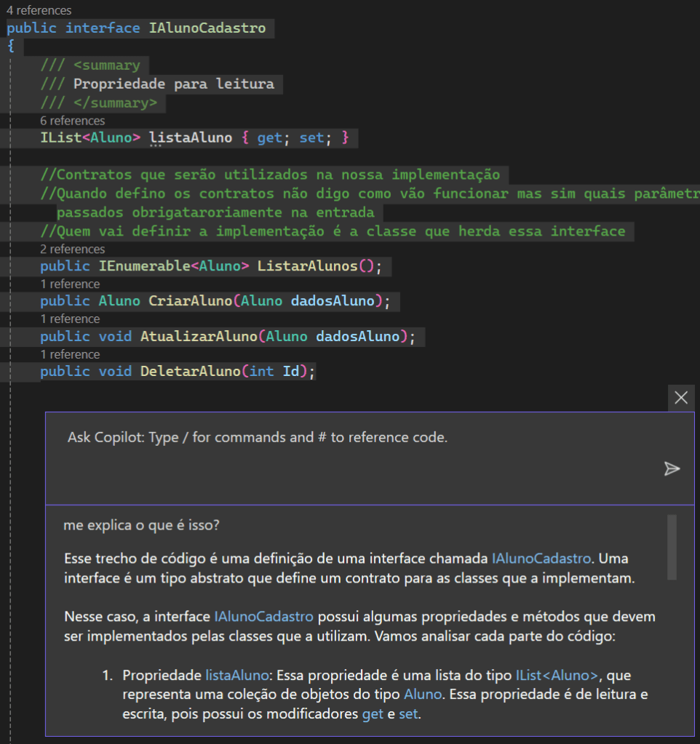The image size is (700, 744).
Task: Click IAlunoCadastro interface name in declaration
Action: (207, 28)
